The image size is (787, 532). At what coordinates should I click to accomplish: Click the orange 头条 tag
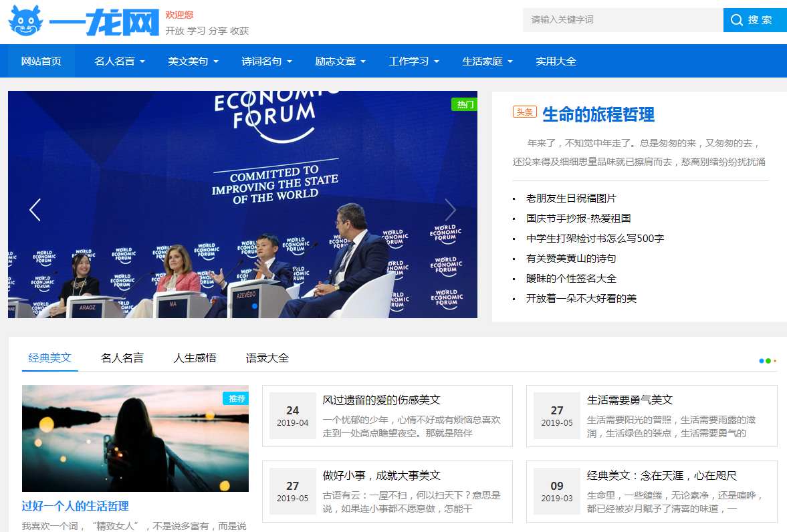click(x=524, y=112)
